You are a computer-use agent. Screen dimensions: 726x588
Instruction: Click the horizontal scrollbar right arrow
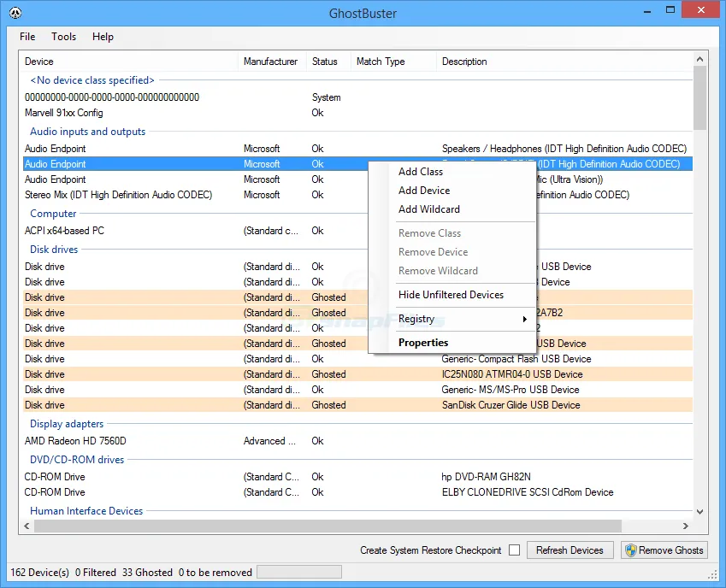pyautogui.click(x=685, y=526)
